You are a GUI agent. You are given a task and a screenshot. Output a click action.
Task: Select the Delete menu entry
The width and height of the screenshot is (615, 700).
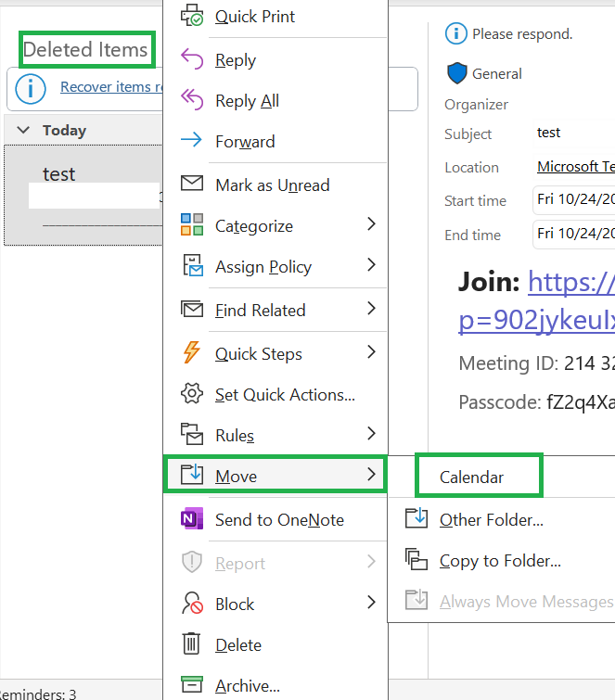click(275, 645)
